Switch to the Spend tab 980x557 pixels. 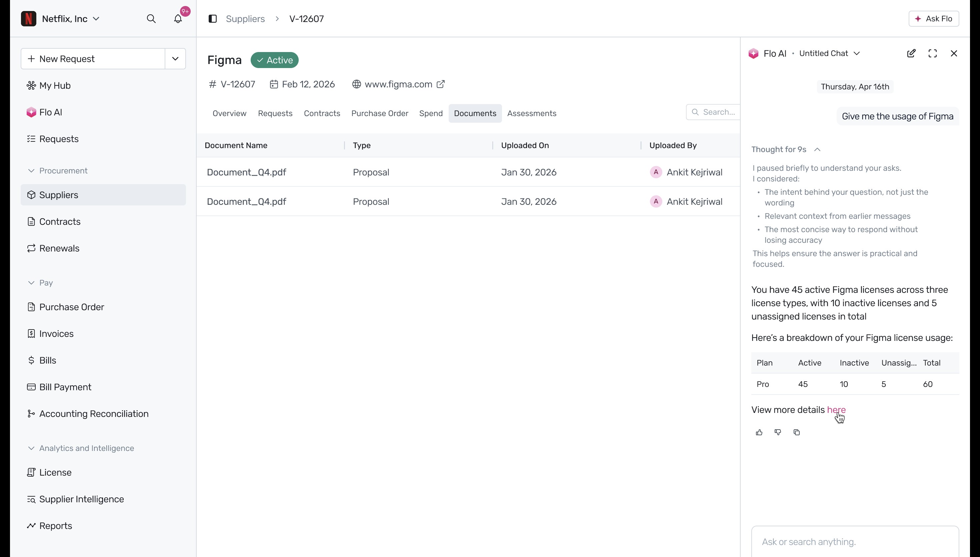click(x=431, y=113)
